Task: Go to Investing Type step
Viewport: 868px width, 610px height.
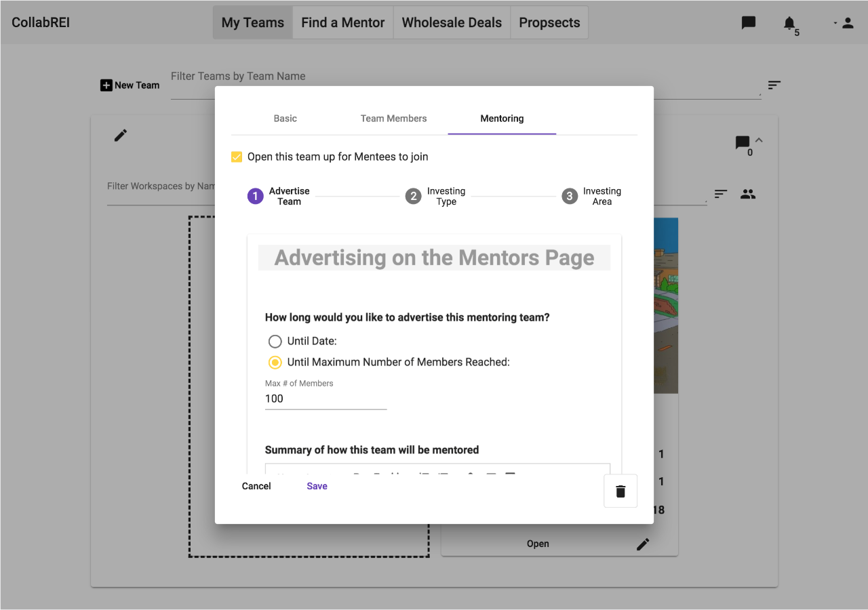Action: [x=413, y=197]
